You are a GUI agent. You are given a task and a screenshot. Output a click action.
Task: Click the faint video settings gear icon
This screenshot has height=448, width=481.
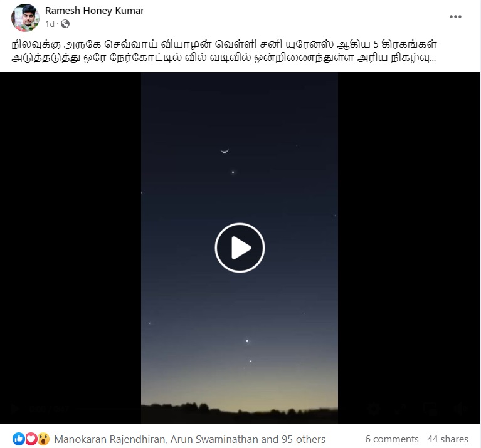click(x=374, y=408)
